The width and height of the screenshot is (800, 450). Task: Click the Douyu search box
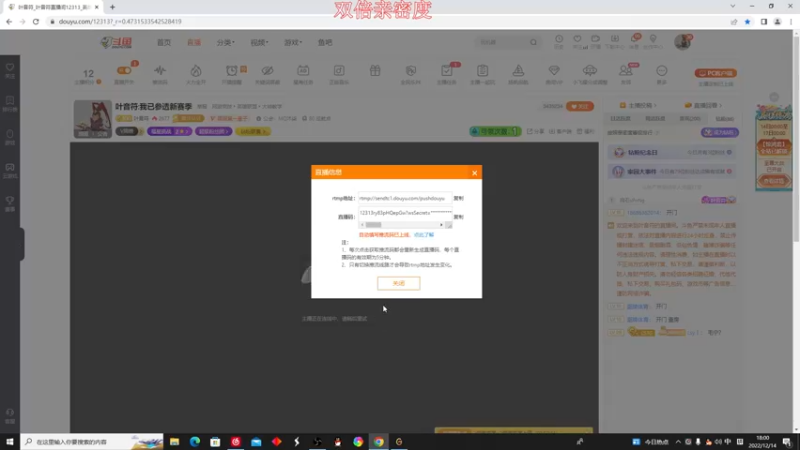tap(502, 42)
